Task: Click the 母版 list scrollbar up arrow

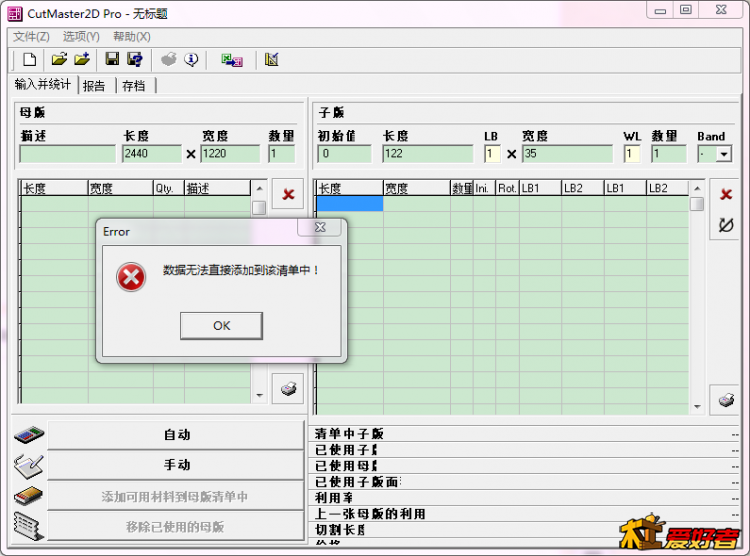Action: [x=259, y=189]
